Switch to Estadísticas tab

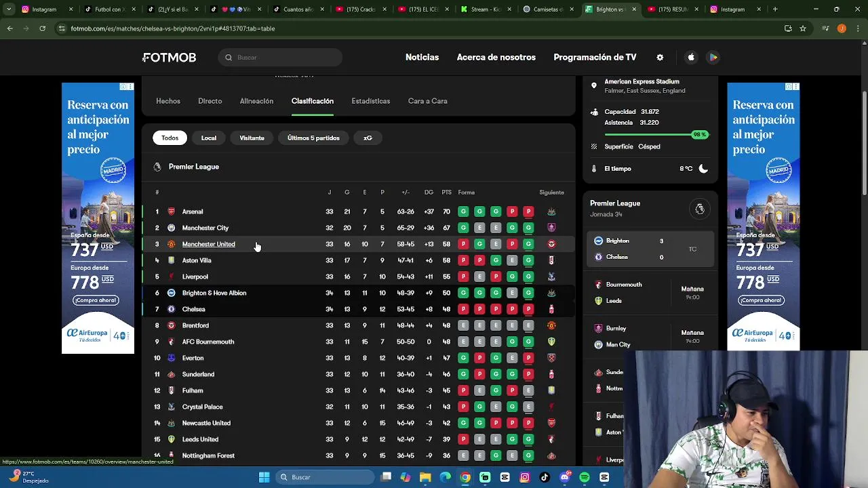[371, 101]
